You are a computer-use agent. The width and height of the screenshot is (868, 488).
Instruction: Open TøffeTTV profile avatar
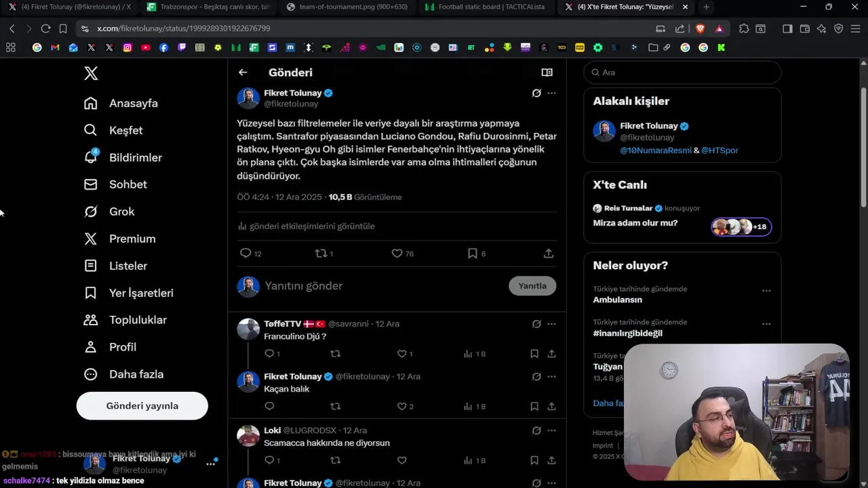248,329
